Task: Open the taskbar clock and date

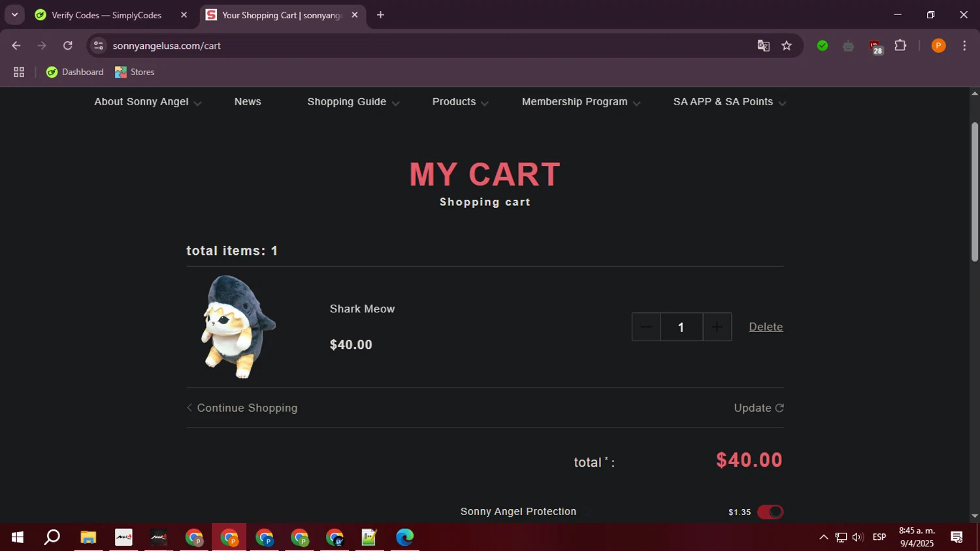Action: coord(917,537)
